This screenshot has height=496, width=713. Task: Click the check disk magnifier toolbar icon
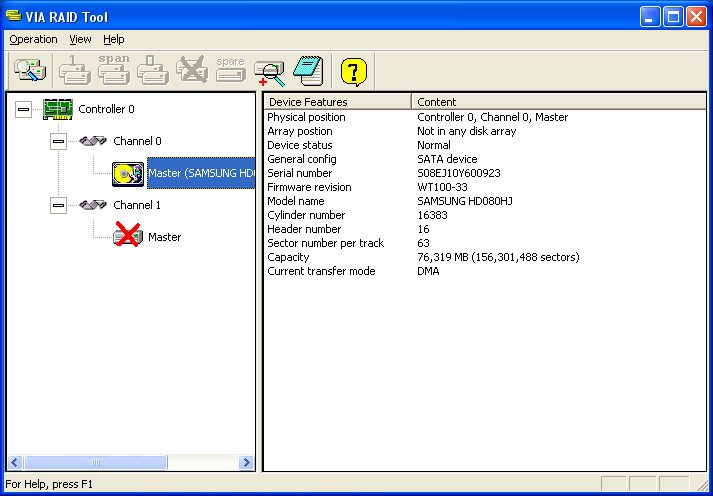(270, 73)
